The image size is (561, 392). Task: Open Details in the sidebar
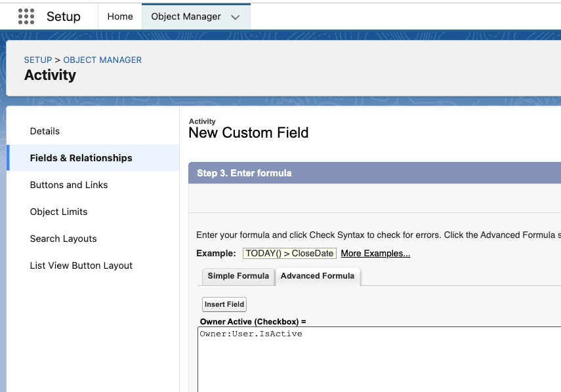click(x=45, y=131)
